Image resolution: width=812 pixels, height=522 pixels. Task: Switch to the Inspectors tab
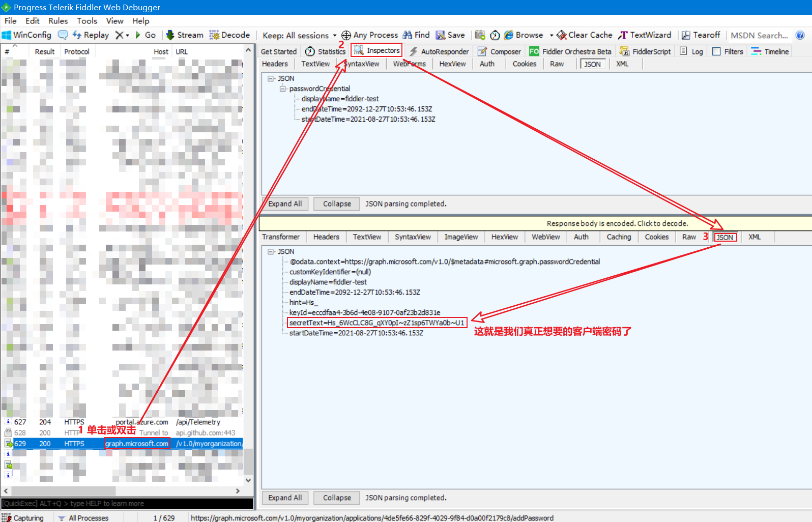[x=376, y=50]
